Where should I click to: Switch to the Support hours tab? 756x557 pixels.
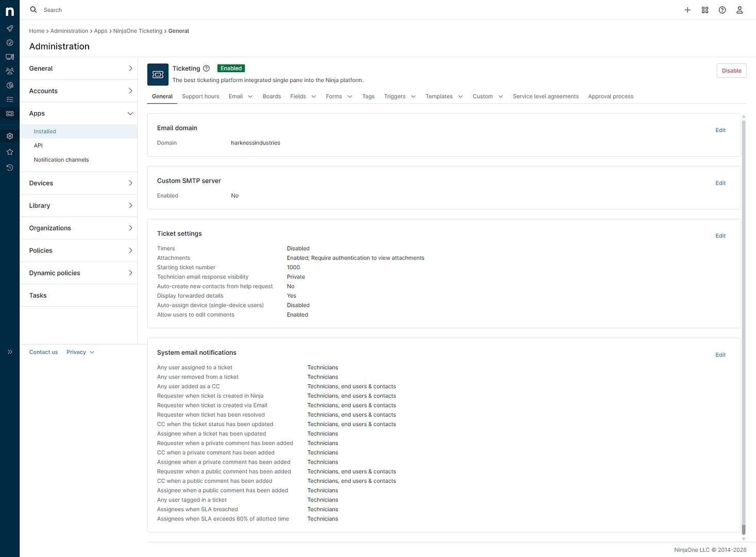[200, 96]
